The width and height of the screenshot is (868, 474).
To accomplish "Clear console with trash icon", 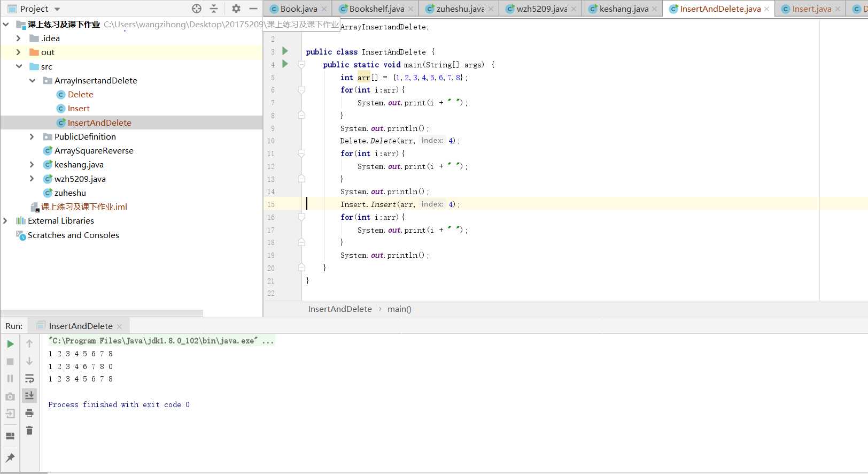I will [29, 430].
